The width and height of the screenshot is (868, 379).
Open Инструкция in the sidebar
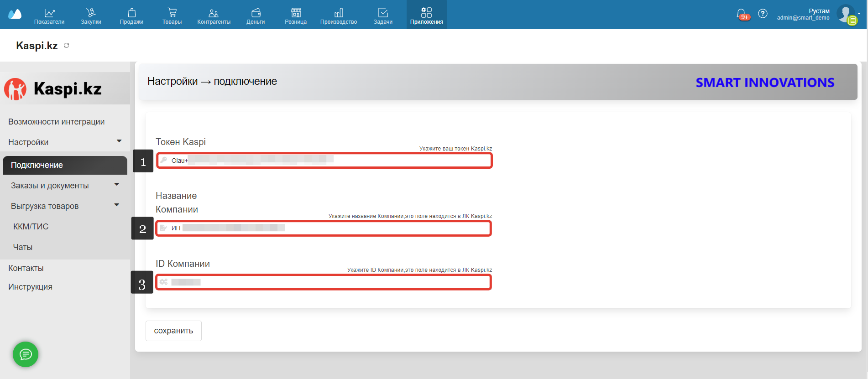[30, 287]
